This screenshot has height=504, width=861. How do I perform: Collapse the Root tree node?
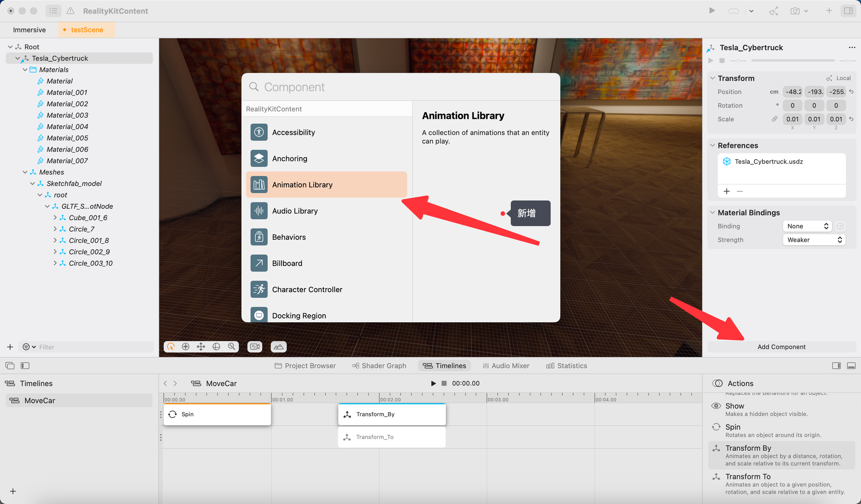click(x=10, y=47)
